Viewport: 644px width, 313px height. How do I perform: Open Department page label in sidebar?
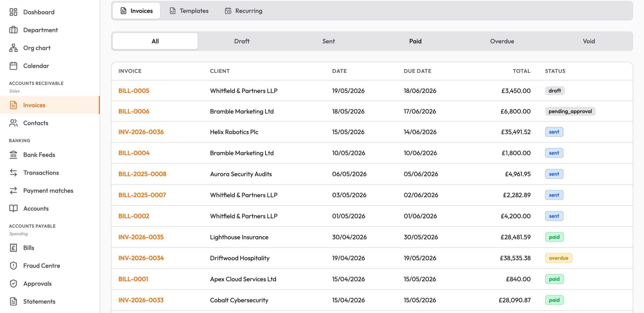41,30
